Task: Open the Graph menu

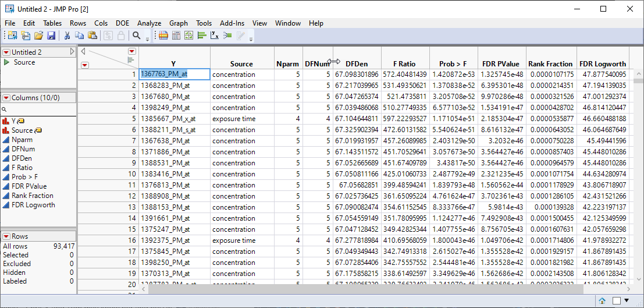Action: click(179, 23)
